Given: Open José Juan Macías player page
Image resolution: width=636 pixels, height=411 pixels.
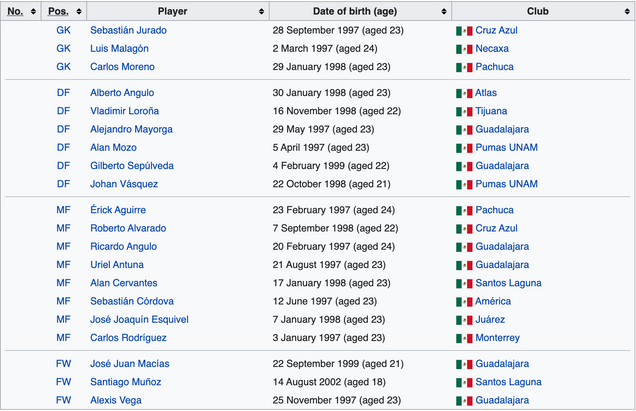Looking at the screenshot, I should [127, 364].
